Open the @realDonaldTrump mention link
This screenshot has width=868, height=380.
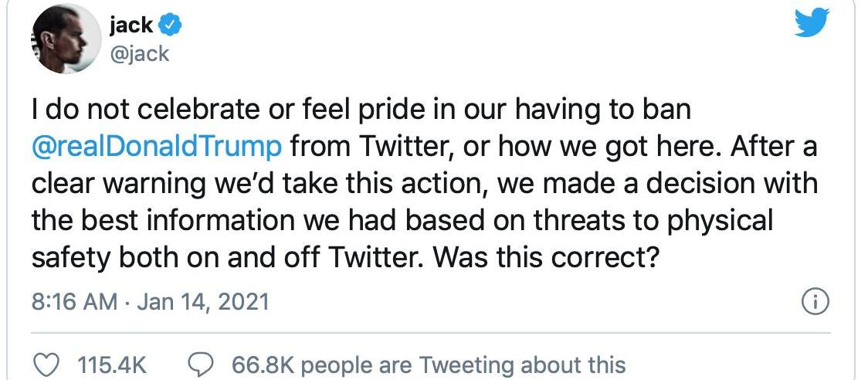pos(157,147)
